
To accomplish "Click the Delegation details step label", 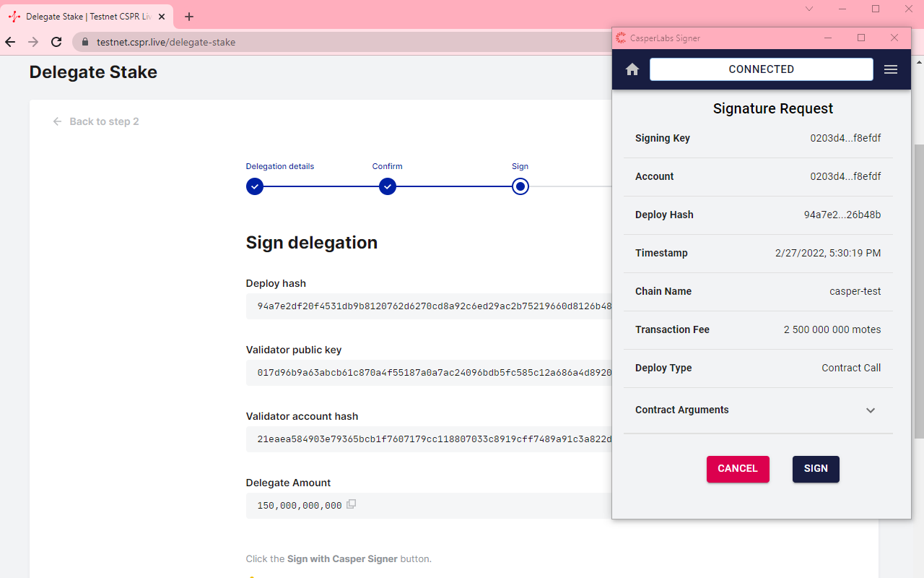I will pos(280,166).
